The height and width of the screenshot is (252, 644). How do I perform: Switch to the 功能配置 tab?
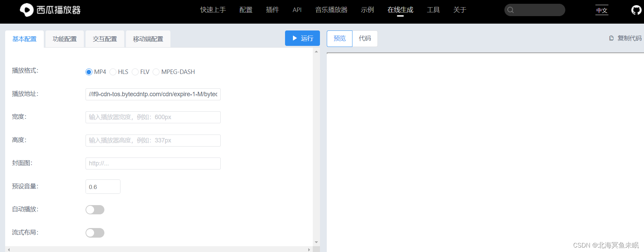(x=65, y=39)
